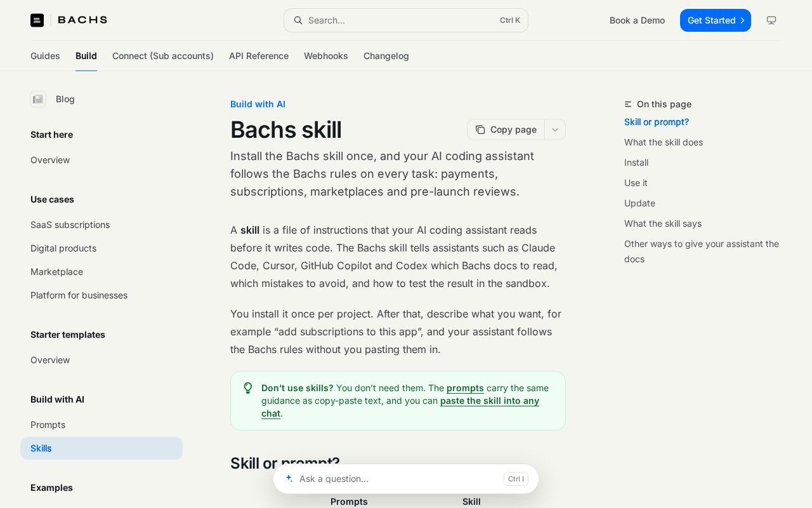Image resolution: width=812 pixels, height=508 pixels.
Task: Select the Build tab
Action: [x=86, y=56]
